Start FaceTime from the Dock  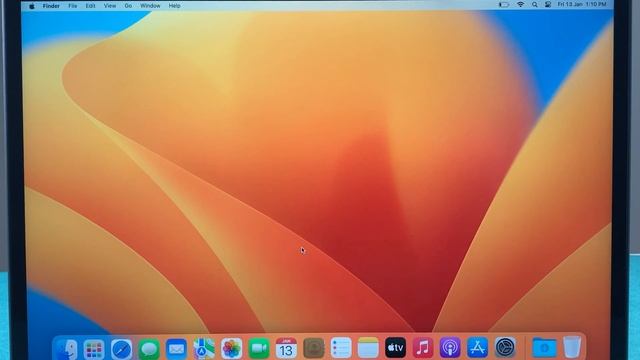[259, 349]
